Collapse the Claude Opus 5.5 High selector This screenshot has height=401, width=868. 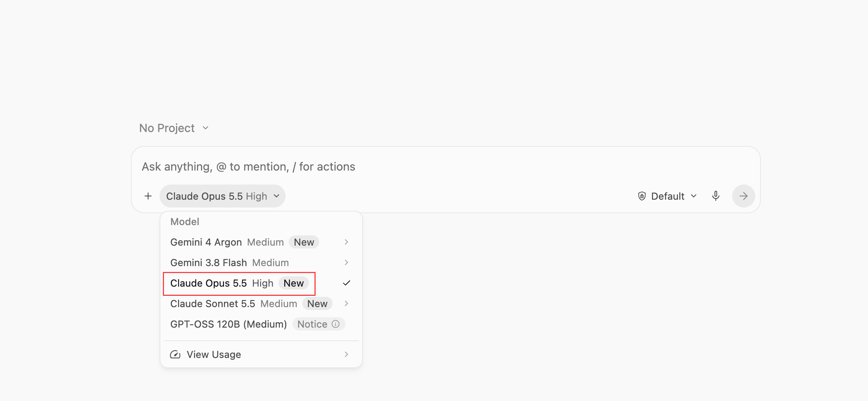coord(222,196)
